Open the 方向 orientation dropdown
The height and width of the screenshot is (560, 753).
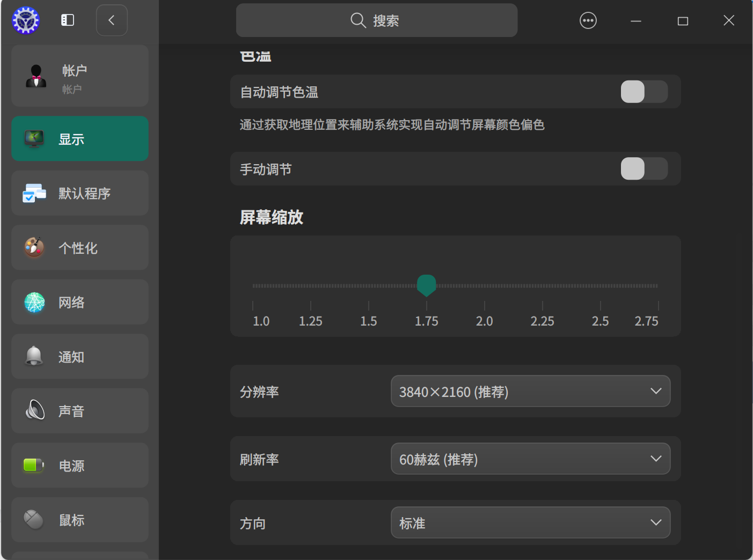coord(530,522)
